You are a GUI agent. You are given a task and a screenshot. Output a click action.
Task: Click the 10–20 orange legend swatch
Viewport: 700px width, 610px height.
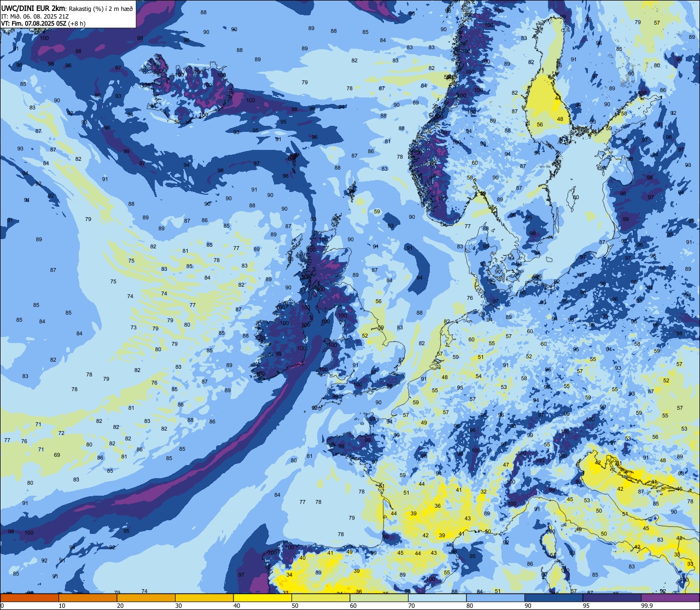[x=87, y=597]
